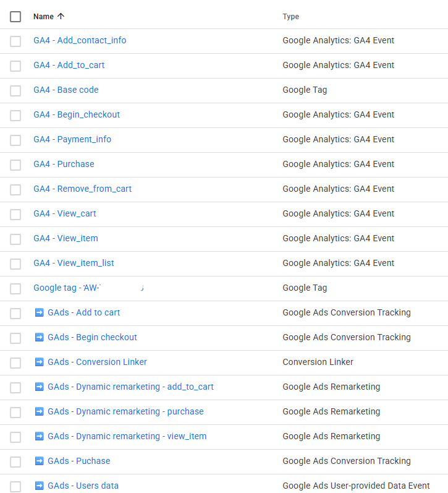Check the GA4 - Add_contact_info row checkbox
The width and height of the screenshot is (448, 493).
tap(15, 41)
